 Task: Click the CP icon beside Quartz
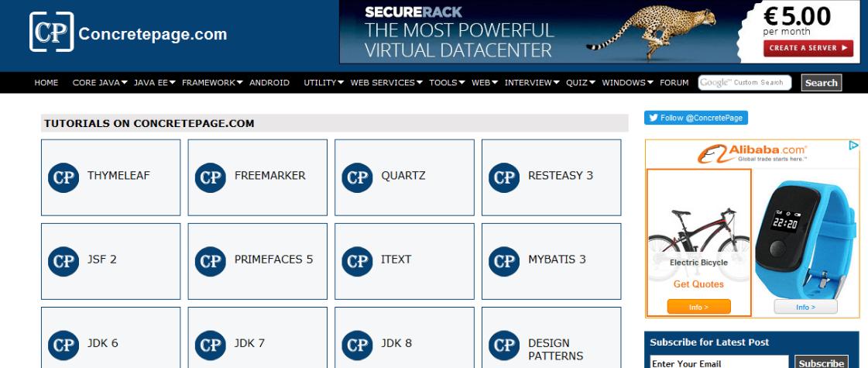click(x=357, y=177)
